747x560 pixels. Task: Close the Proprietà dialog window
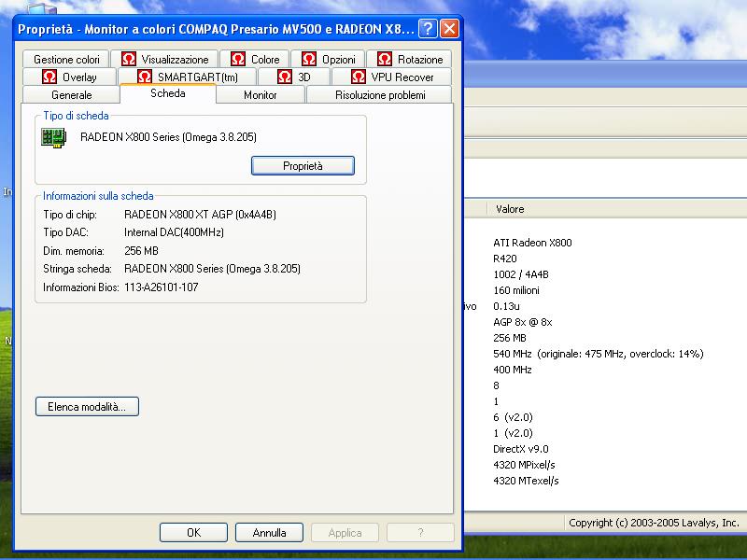pyautogui.click(x=450, y=29)
